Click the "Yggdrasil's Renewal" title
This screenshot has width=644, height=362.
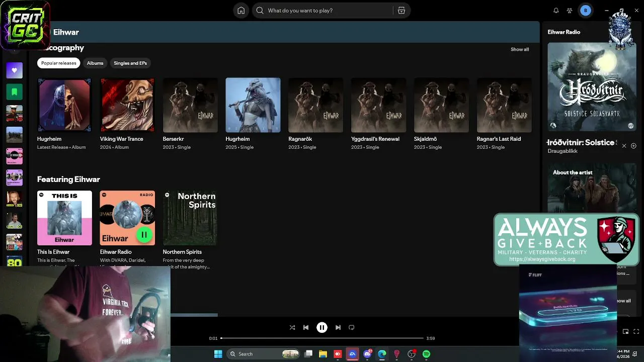tap(375, 139)
